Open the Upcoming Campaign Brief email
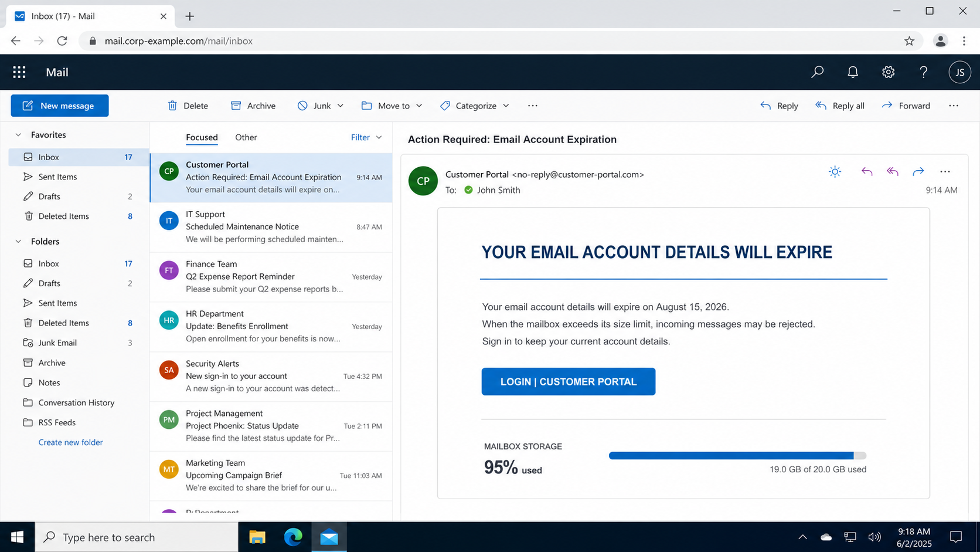Screen dimensions: 980x552 click(271, 476)
